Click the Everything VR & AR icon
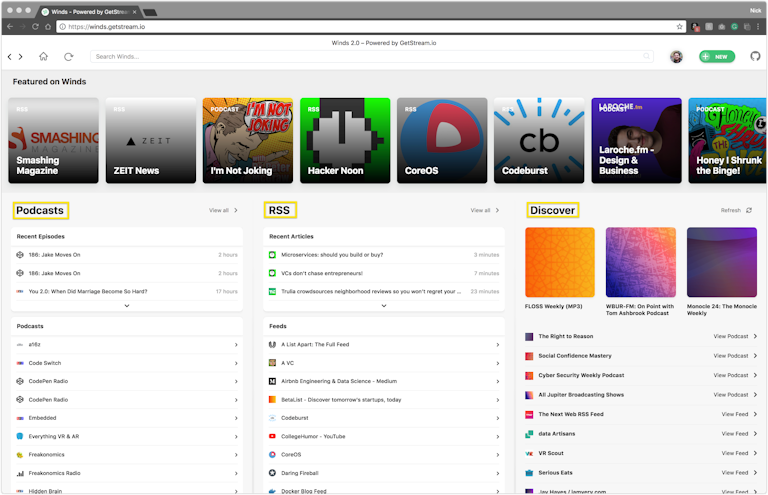This screenshot has height=495, width=768. point(20,436)
